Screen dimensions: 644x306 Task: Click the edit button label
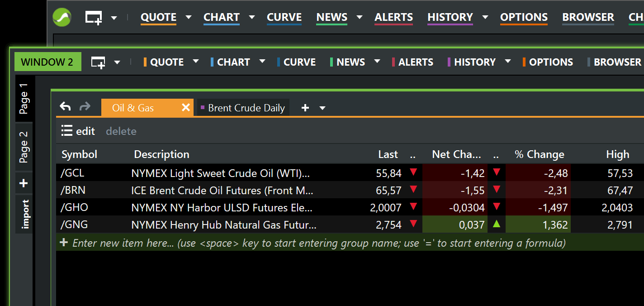click(85, 131)
